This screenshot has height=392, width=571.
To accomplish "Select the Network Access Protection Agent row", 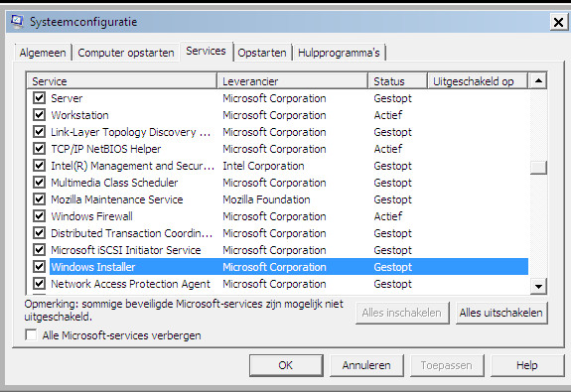I will tap(288, 284).
